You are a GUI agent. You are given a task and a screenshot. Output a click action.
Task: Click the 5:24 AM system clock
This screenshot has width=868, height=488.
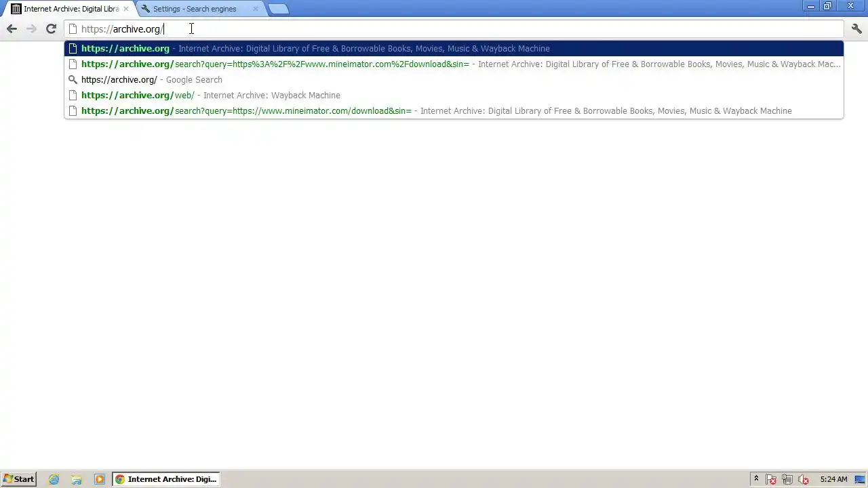(833, 479)
